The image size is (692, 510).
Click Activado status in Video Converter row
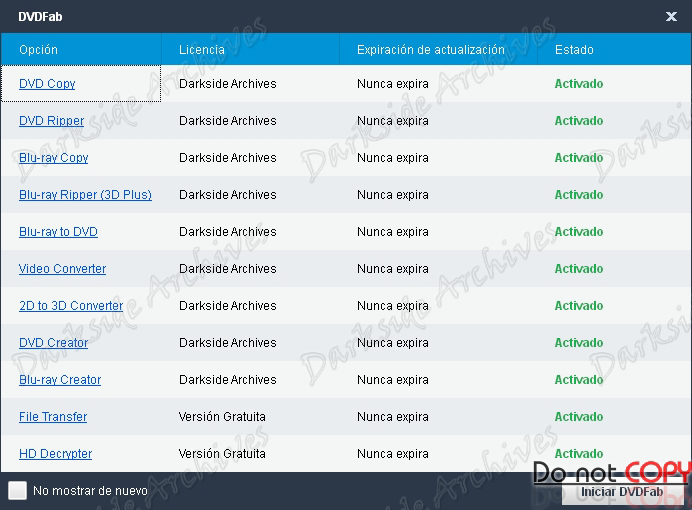pos(579,269)
